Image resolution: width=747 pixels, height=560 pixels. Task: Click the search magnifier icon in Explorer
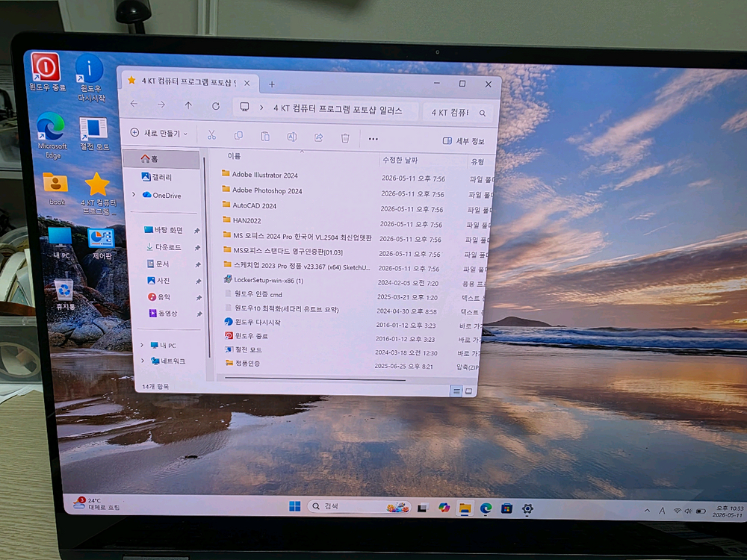tap(482, 113)
